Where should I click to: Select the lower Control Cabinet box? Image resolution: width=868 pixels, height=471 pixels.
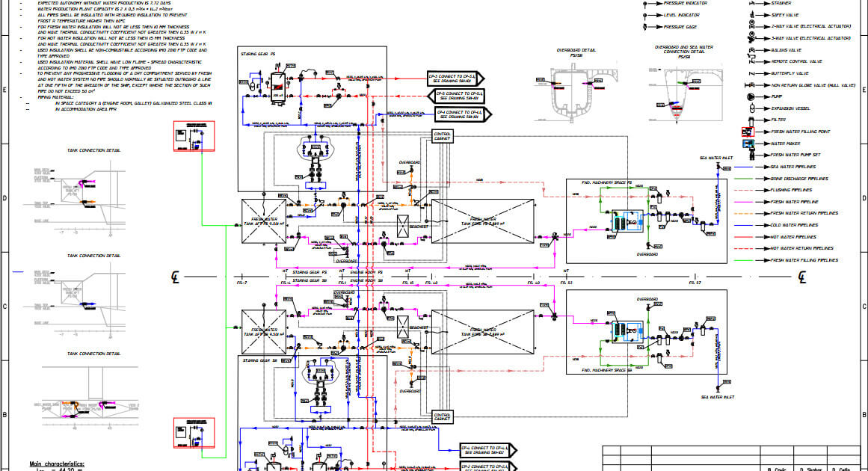pos(443,414)
